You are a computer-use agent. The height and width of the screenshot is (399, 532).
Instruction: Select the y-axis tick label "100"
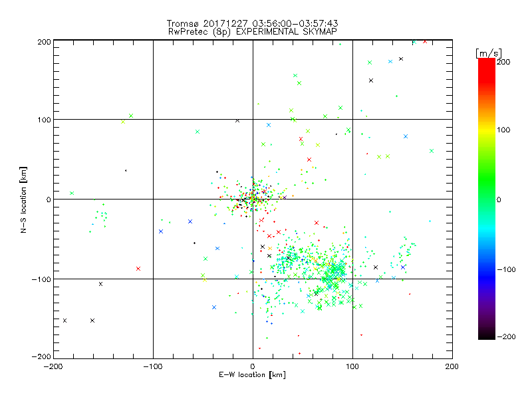44,120
